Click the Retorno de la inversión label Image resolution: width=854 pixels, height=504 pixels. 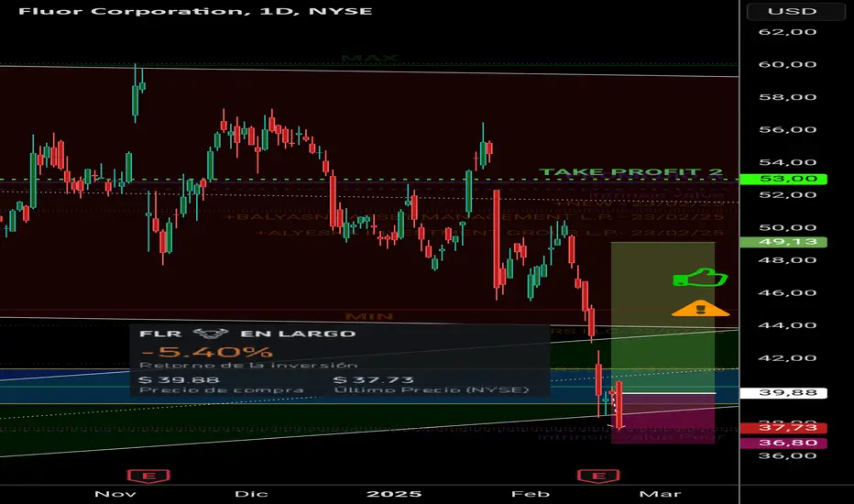(248, 365)
